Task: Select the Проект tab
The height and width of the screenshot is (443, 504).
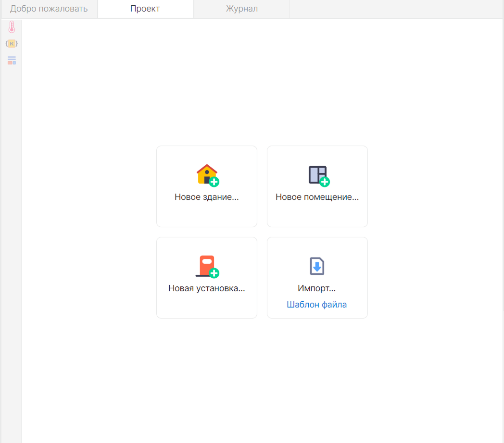Action: coord(145,9)
